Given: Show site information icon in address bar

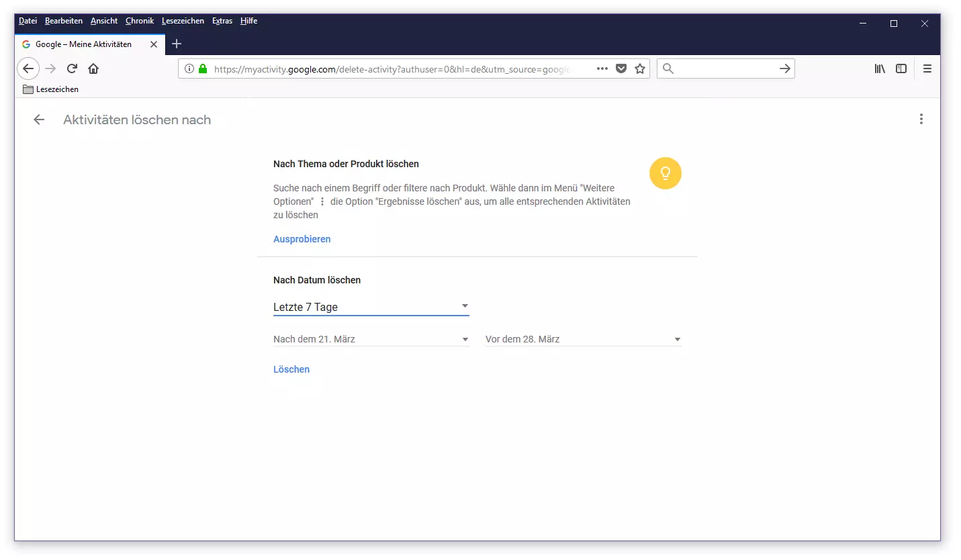Looking at the screenshot, I should click(x=189, y=68).
